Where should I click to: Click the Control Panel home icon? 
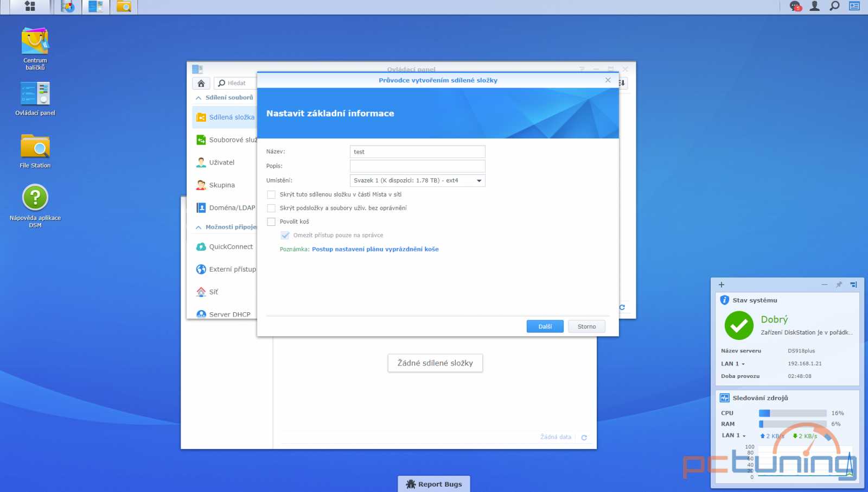[201, 83]
